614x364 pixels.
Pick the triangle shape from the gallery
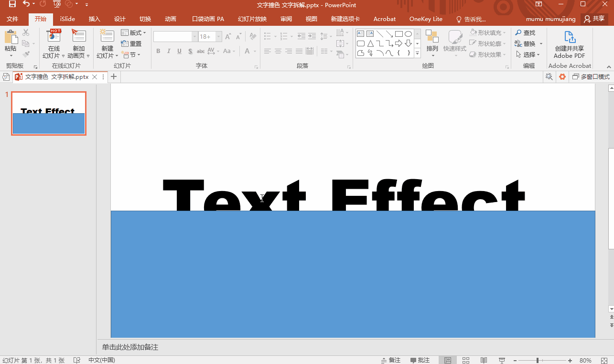(x=370, y=43)
